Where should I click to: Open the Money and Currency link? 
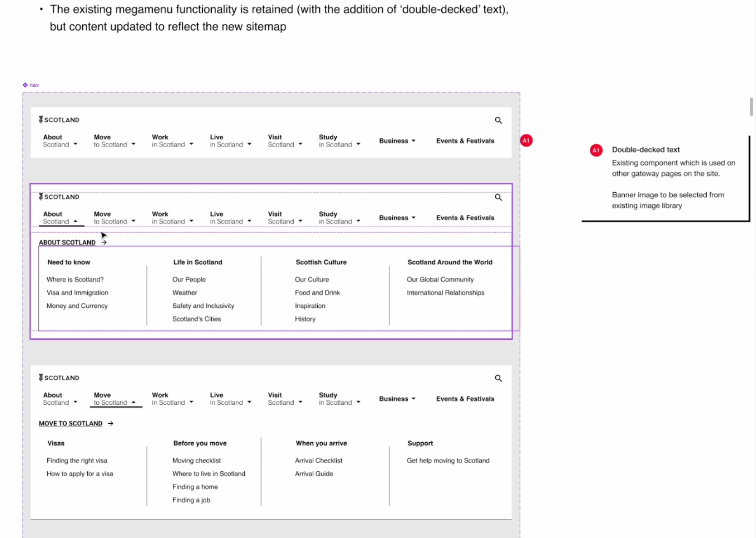77,306
